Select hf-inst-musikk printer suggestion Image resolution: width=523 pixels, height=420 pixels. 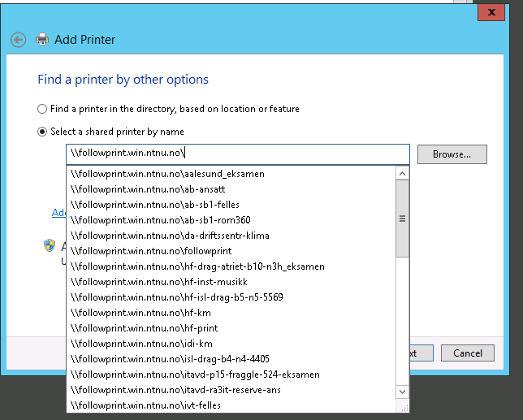pyautogui.click(x=231, y=282)
